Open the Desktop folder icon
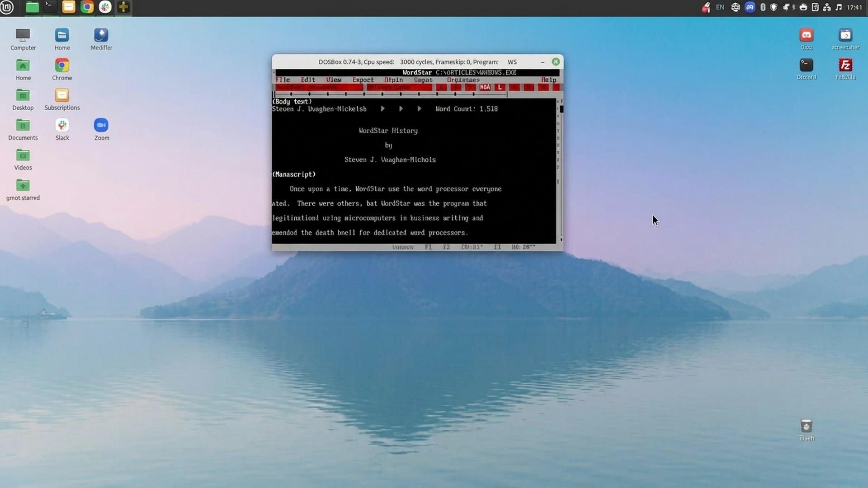The height and width of the screenshot is (488, 868). click(x=23, y=99)
